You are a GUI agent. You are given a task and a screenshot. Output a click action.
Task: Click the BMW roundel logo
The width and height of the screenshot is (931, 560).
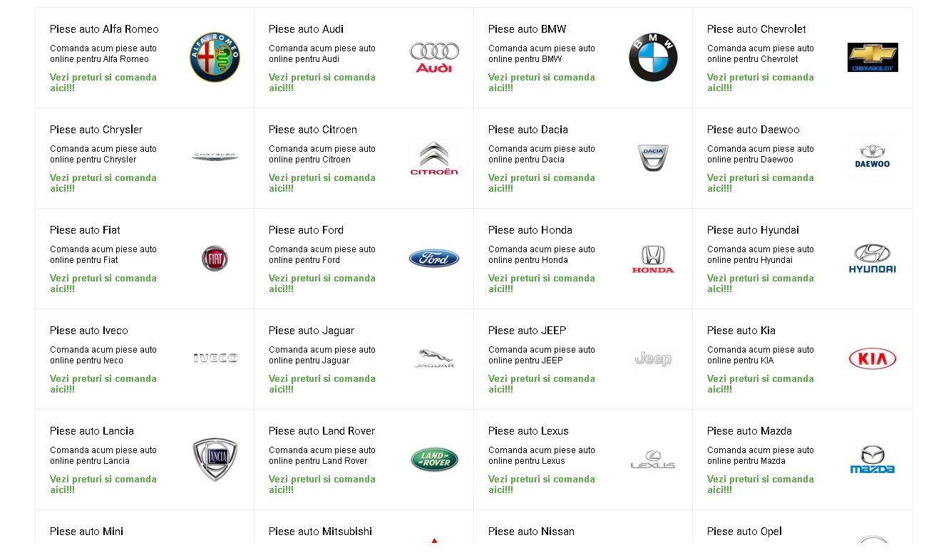click(652, 56)
